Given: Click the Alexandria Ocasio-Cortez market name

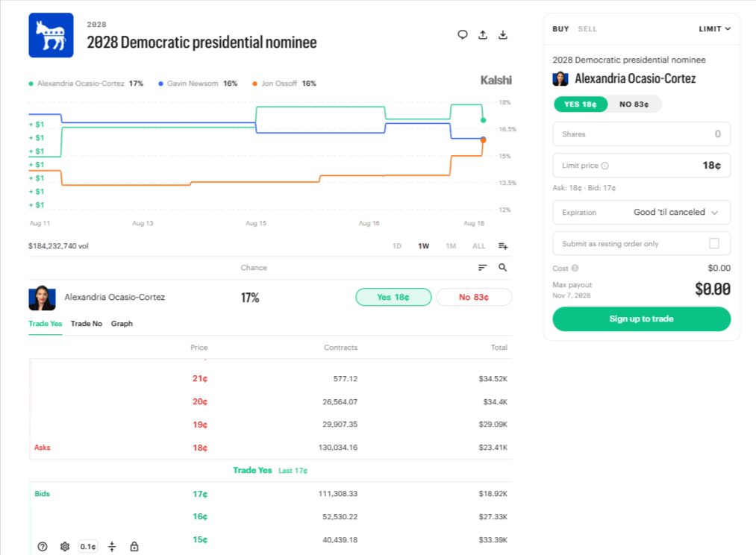Looking at the screenshot, I should [x=115, y=297].
